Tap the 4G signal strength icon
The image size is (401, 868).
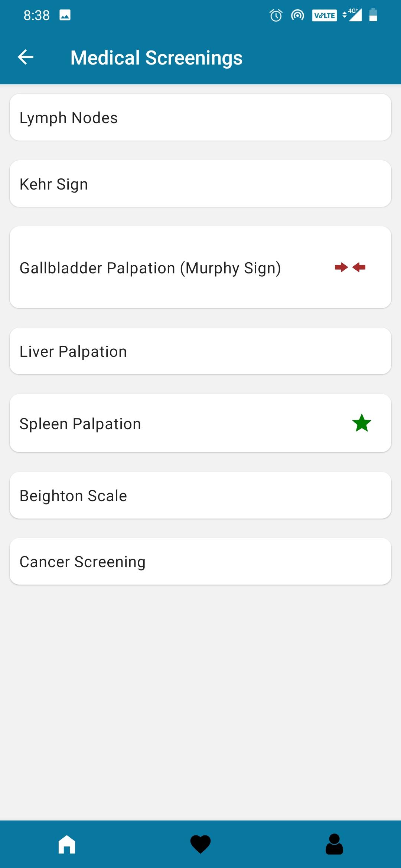pyautogui.click(x=352, y=15)
